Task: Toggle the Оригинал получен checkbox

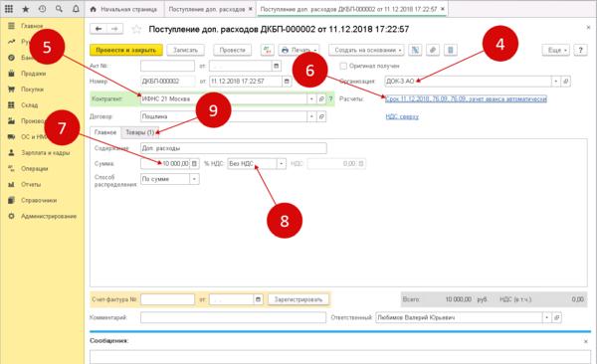Action: tap(343, 66)
